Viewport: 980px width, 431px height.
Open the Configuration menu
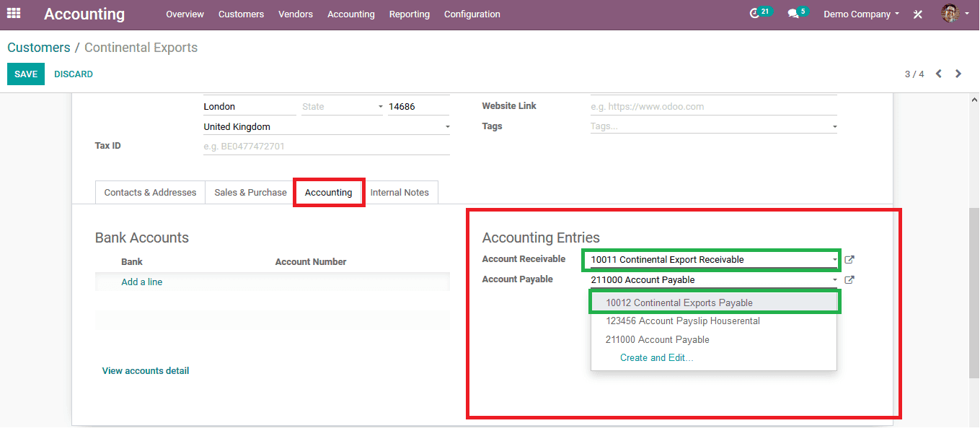click(x=472, y=14)
